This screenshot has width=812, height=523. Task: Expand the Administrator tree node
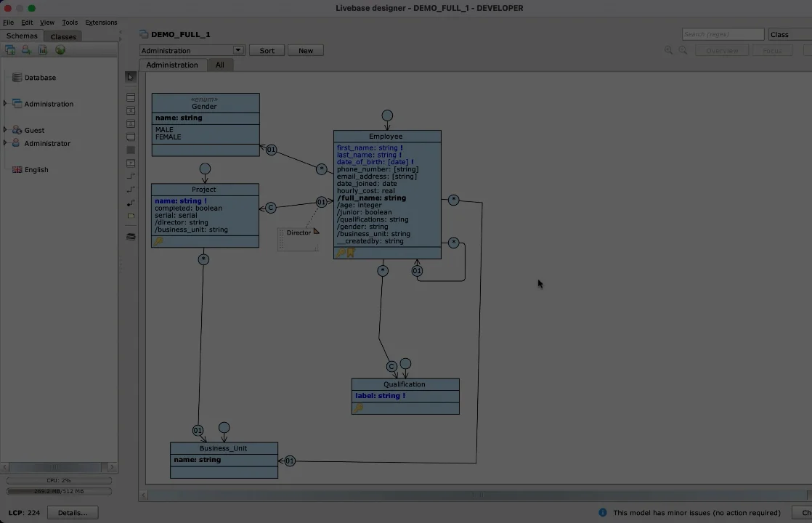coord(5,142)
